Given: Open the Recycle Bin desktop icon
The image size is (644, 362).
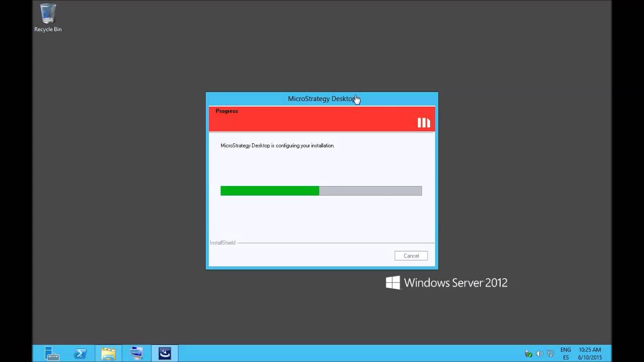Looking at the screenshot, I should (48, 18).
